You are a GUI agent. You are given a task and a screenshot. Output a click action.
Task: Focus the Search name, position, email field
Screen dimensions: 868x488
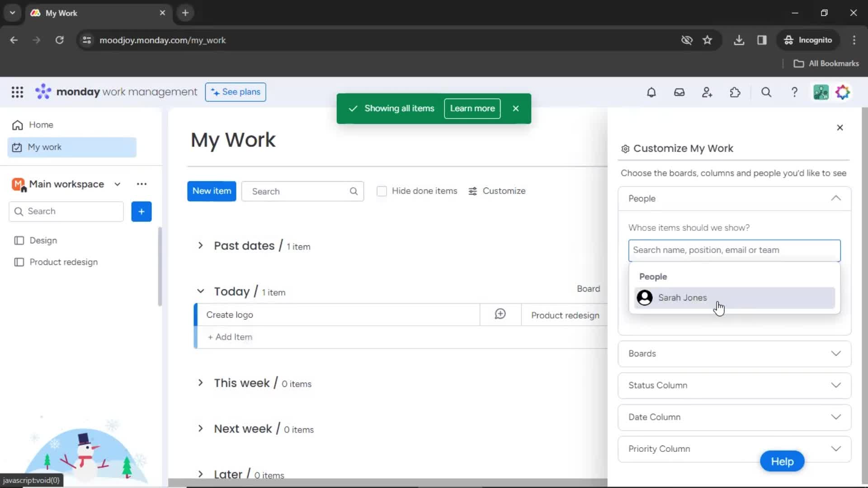pos(734,250)
